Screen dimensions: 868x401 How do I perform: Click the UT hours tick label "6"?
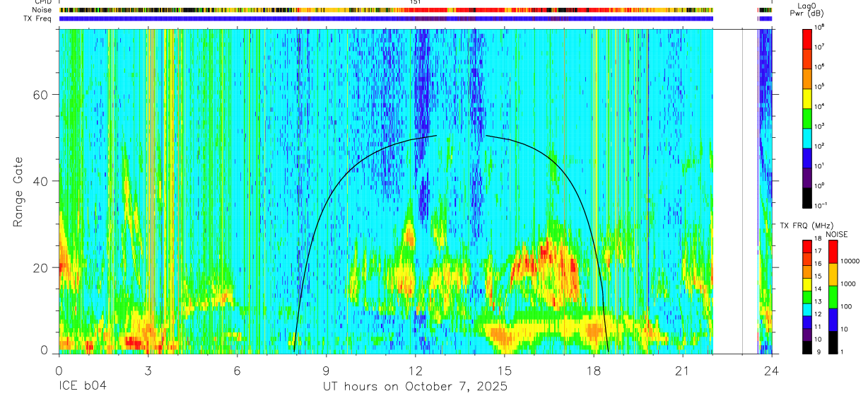pos(237,371)
